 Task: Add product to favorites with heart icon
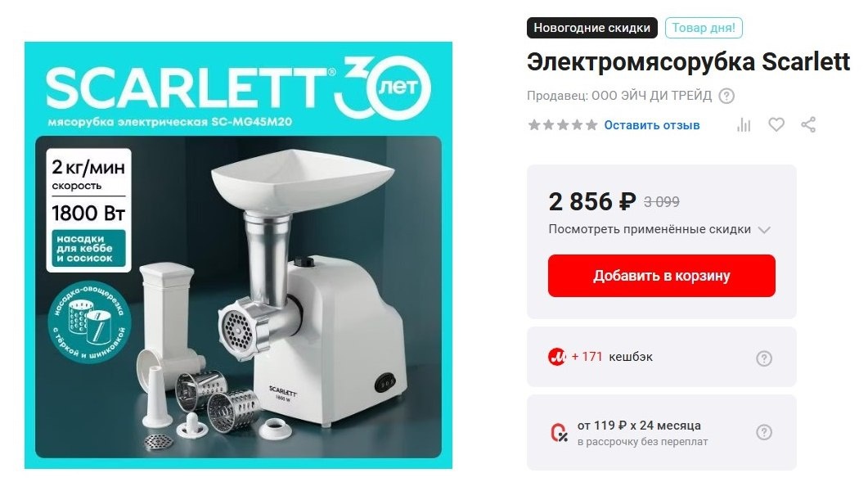point(776,124)
